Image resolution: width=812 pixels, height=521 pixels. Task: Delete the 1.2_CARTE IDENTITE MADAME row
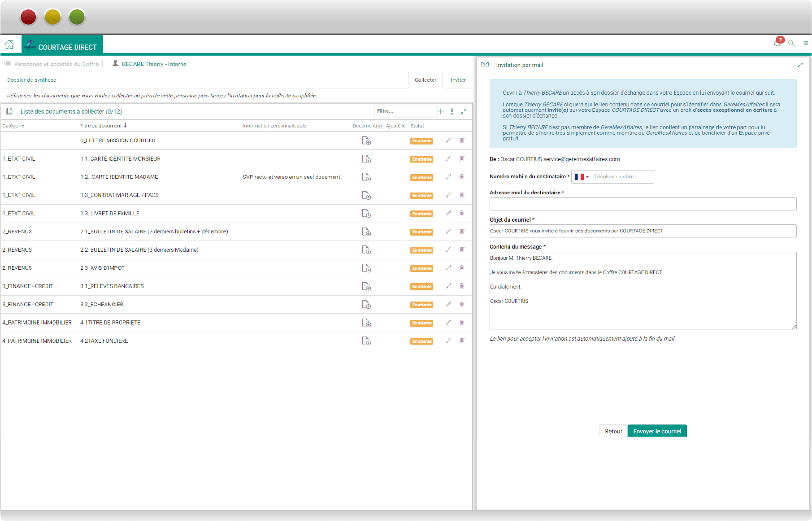point(462,177)
